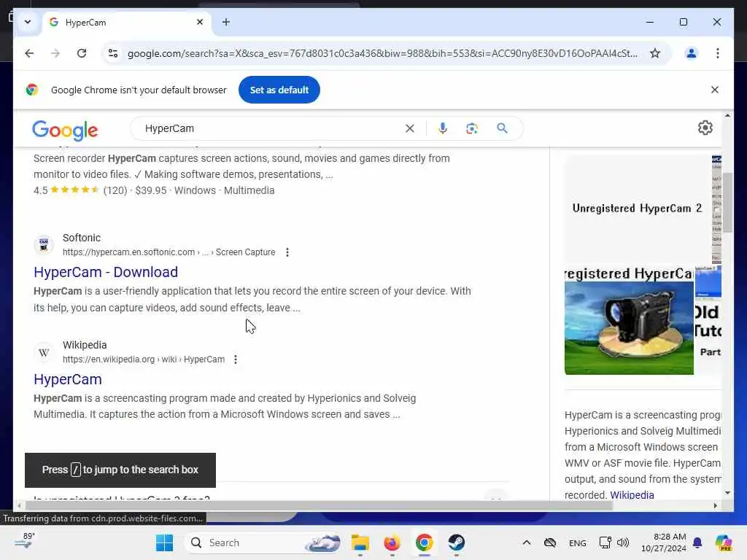
Task: Open the Wikipedia HyperCam result
Action: pyautogui.click(x=68, y=379)
